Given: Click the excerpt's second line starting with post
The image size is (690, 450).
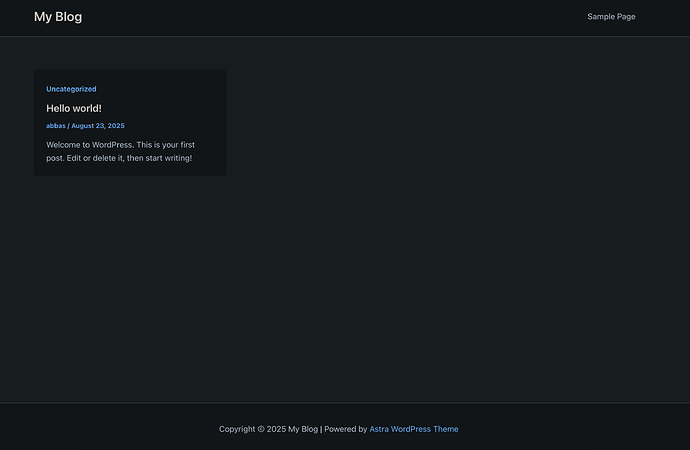Looking at the screenshot, I should [x=118, y=158].
